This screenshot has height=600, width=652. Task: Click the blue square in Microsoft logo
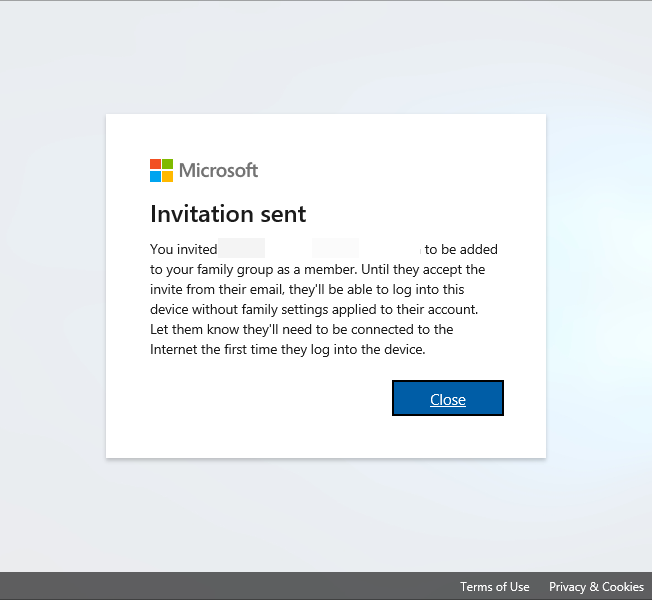click(156, 177)
